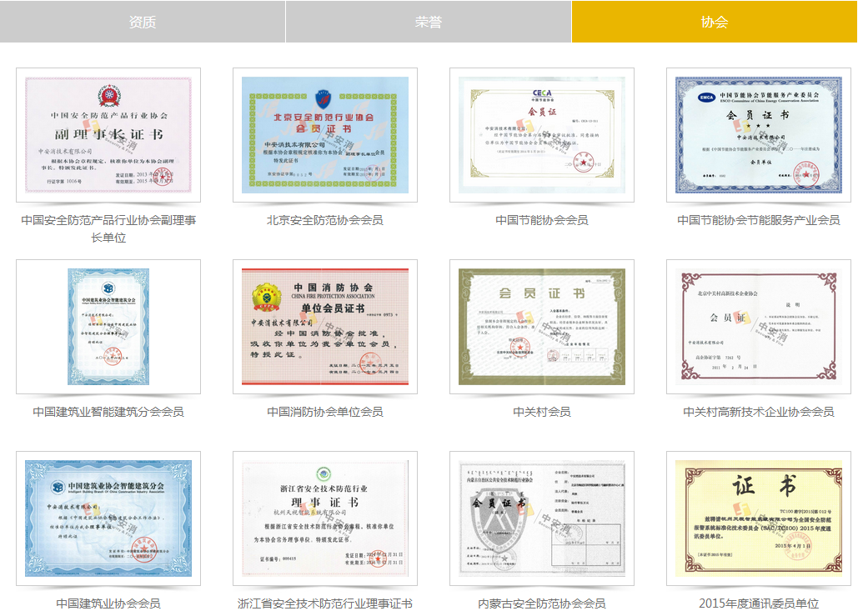Open the 中关村高新技术企业协会 会员证 image
Screen dimensions: 863x616
click(x=759, y=327)
